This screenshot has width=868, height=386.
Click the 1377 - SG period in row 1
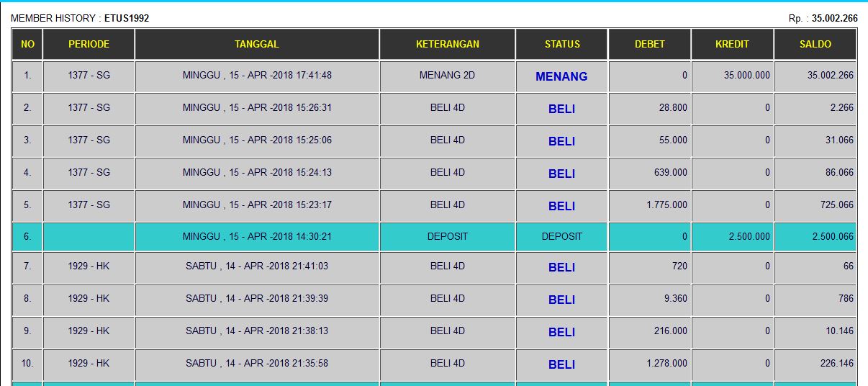click(x=89, y=76)
